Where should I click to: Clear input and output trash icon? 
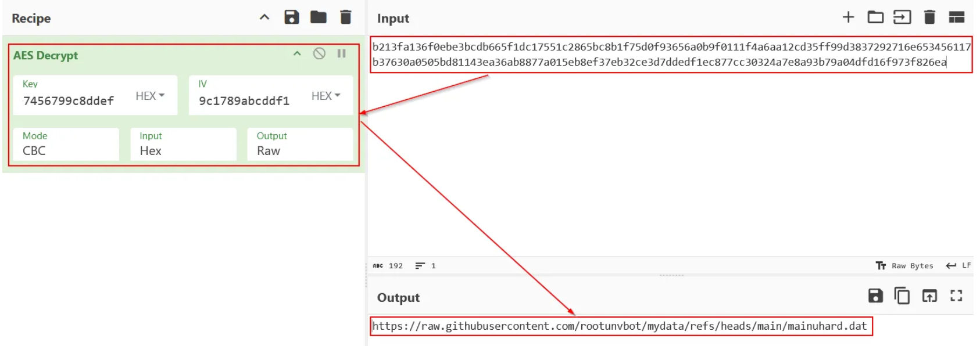click(x=929, y=17)
